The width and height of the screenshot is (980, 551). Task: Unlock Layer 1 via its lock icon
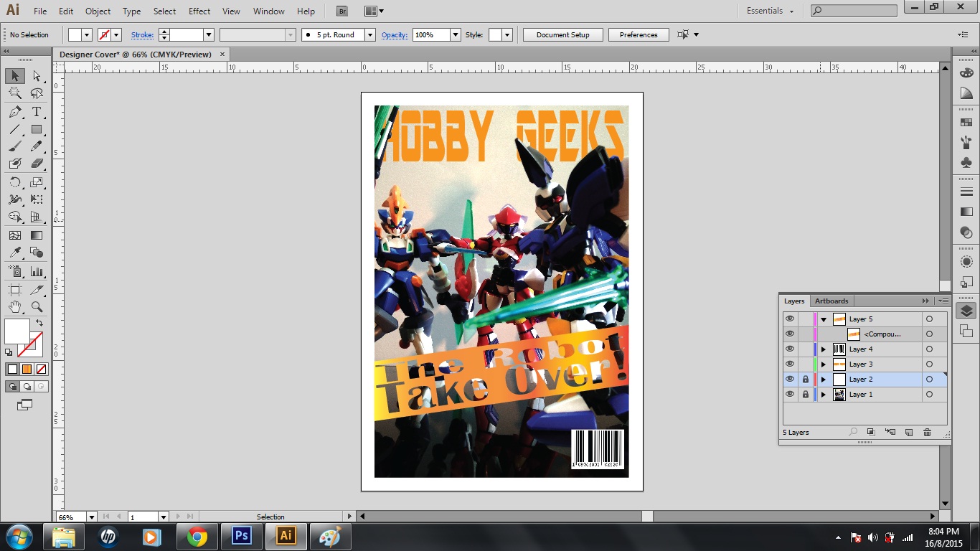pos(805,395)
